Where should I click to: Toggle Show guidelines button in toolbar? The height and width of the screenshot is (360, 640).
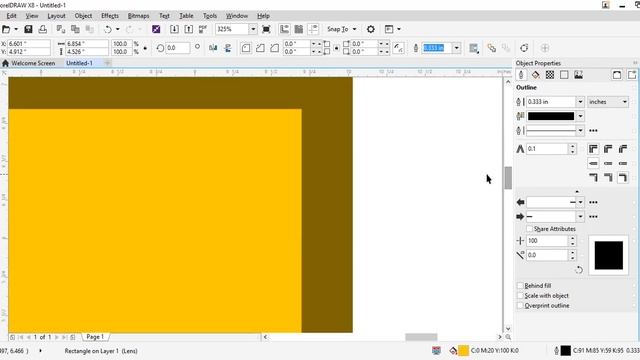click(313, 29)
